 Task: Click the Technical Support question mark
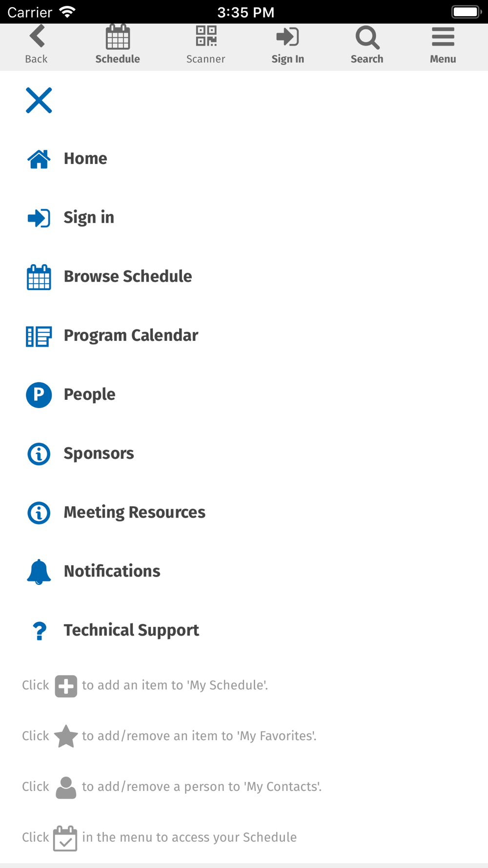pos(39,631)
